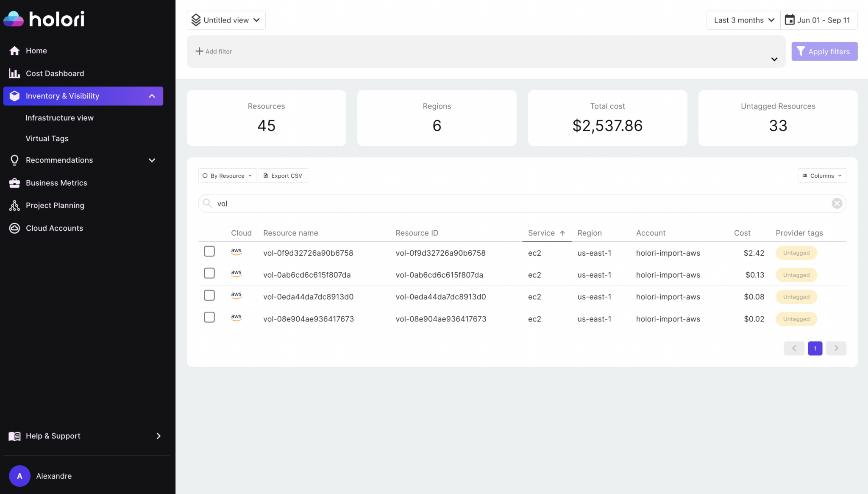Sort by the Service column arrow
Viewport: 868px width, 494px height.
pyautogui.click(x=563, y=233)
